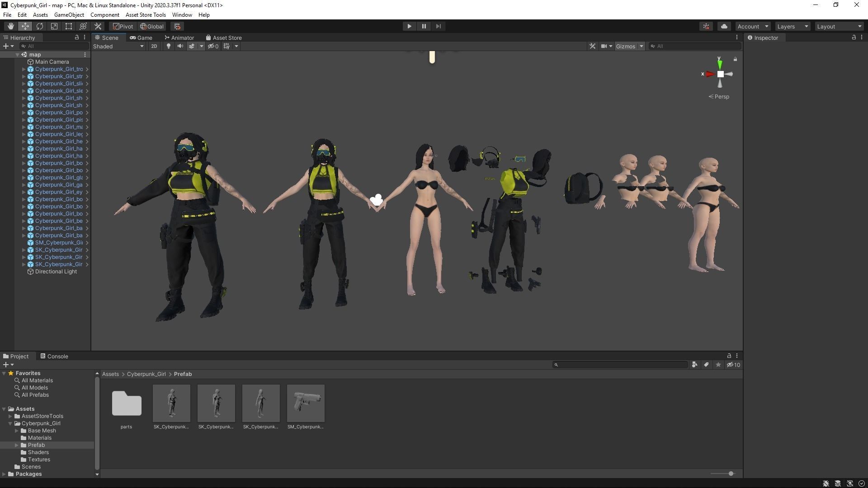Screen dimensions: 868x488
Task: Select the Textures folder
Action: (x=39, y=460)
